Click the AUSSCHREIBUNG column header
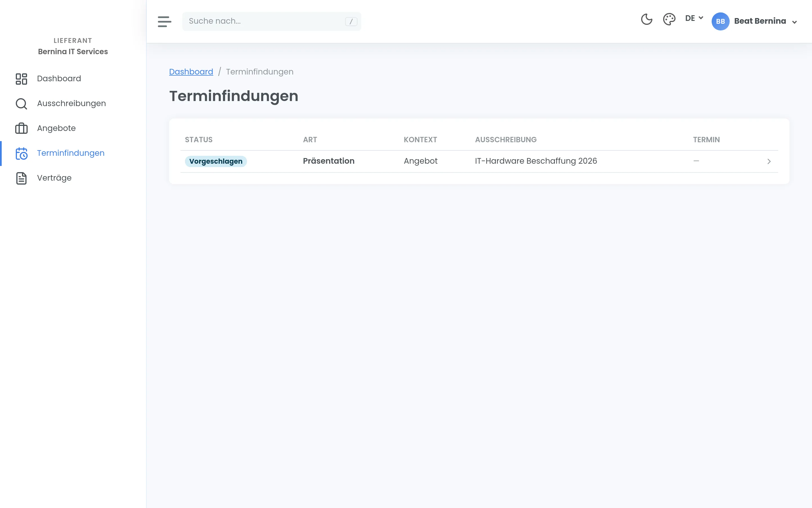The image size is (812, 508). (x=506, y=140)
